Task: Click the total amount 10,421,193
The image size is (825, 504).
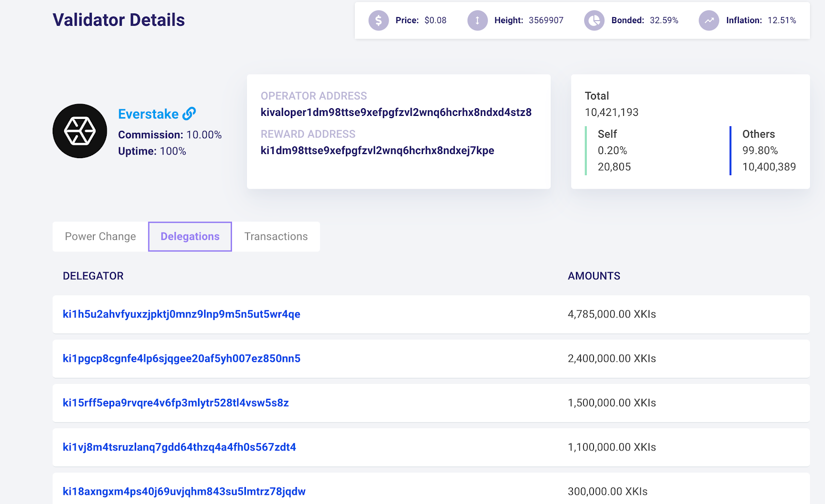Action: pyautogui.click(x=612, y=112)
